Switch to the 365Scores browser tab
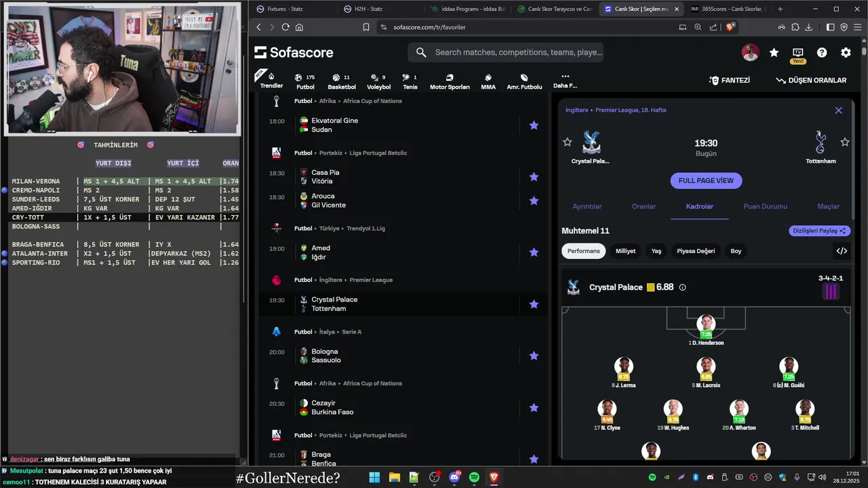 click(x=730, y=9)
